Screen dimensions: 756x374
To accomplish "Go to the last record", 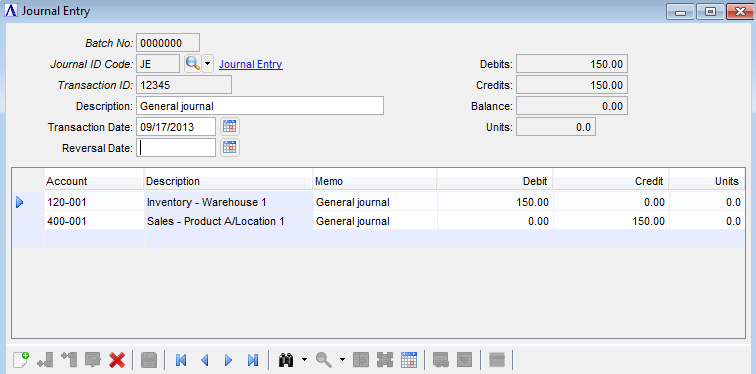I will 253,360.
